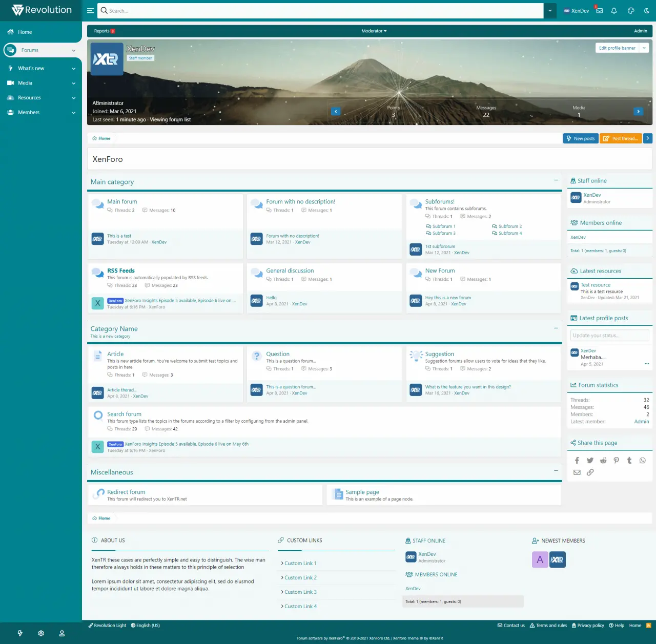Click the Post thread button
Viewport: 656px width, 644px height.
[621, 139]
